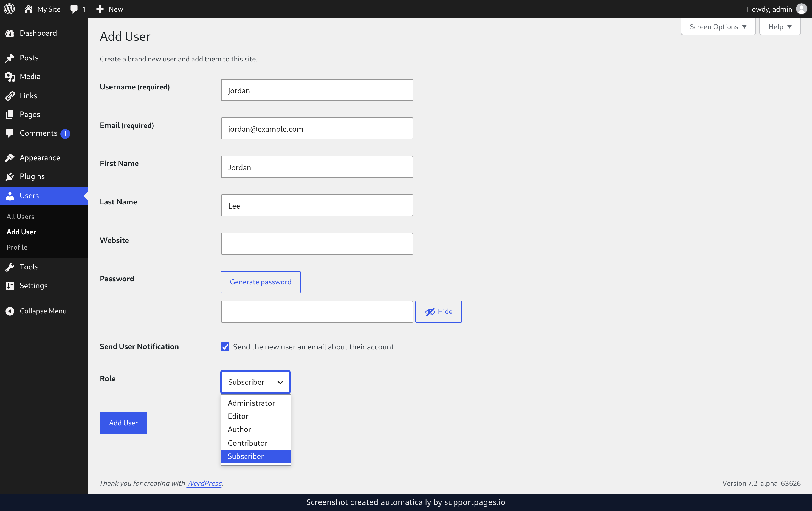This screenshot has height=511, width=812.
Task: Click the comments bubble icon in admin bar
Action: [x=74, y=9]
